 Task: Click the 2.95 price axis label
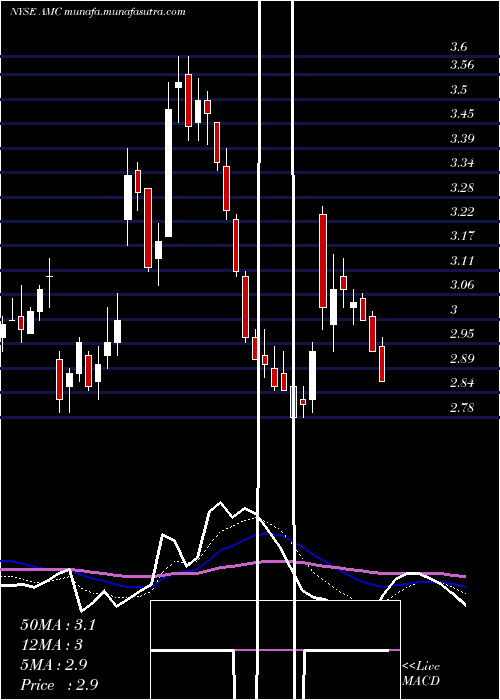462,334
